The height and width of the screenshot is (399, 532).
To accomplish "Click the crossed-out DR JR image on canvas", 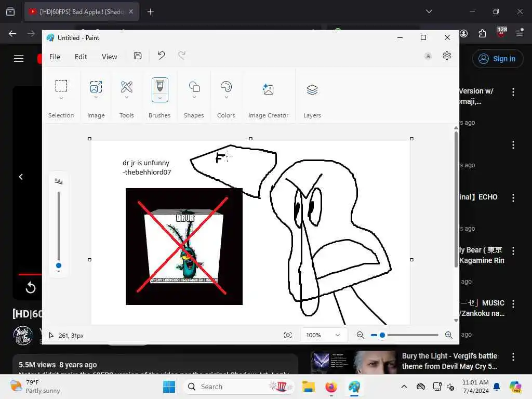I will point(184,246).
